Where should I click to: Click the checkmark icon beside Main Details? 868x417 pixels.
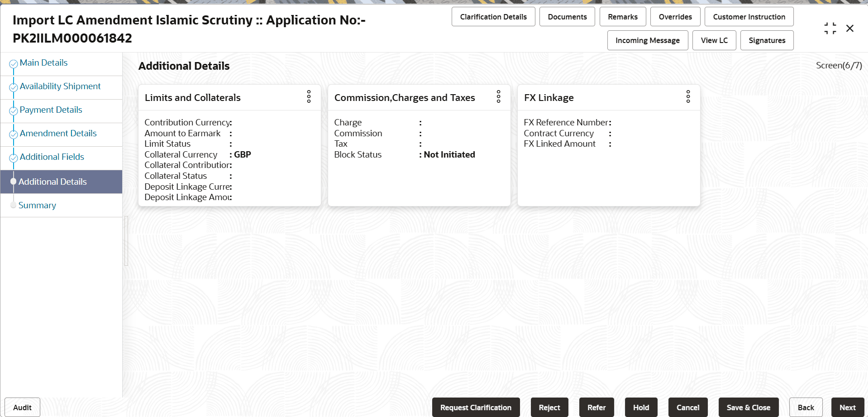[x=13, y=62]
